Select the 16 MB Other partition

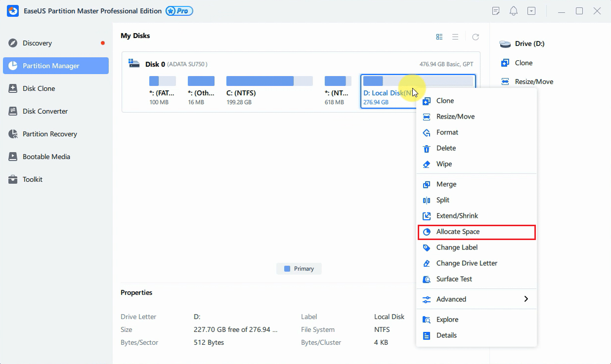(x=201, y=91)
